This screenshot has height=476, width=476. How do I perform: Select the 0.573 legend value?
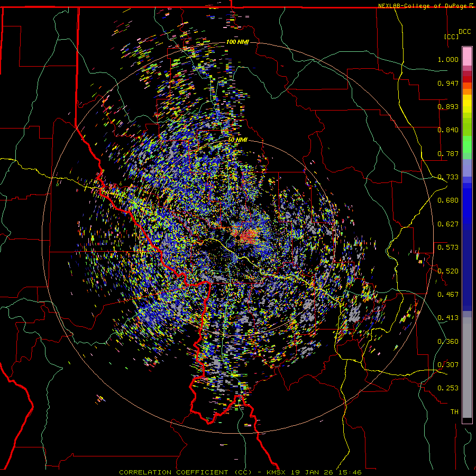[448, 248]
